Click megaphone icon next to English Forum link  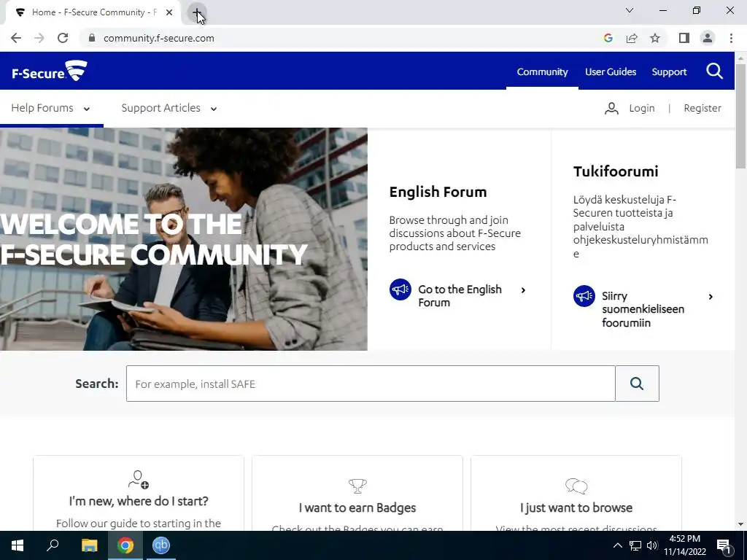tap(400, 289)
